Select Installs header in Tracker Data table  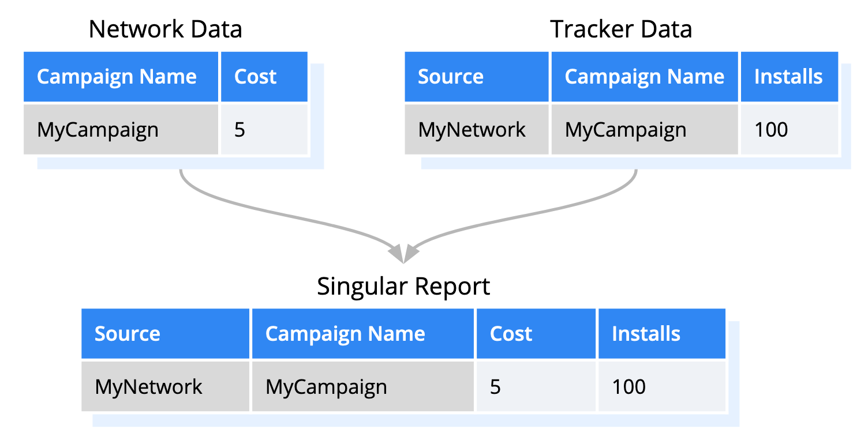pyautogui.click(x=789, y=77)
